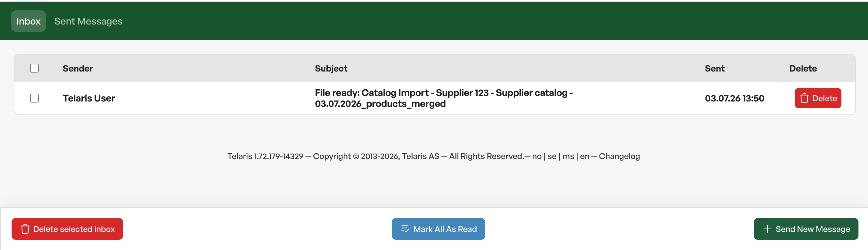Send New Message
868x250 pixels.
pos(806,229)
